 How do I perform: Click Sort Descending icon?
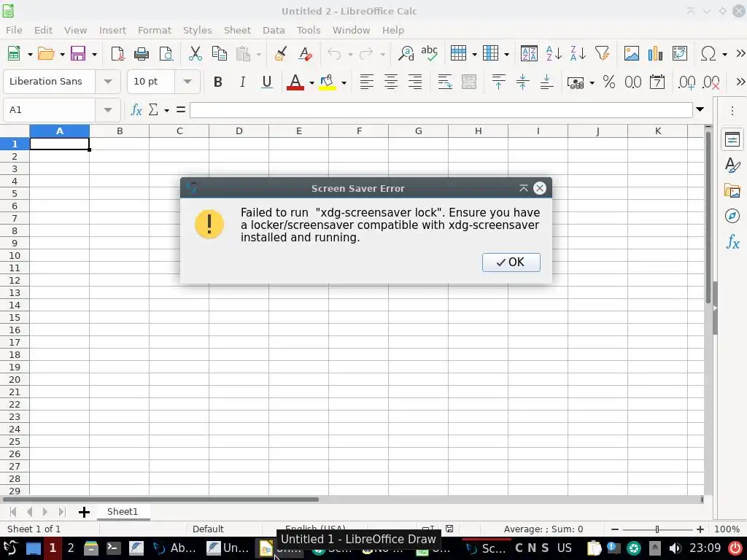tap(578, 54)
